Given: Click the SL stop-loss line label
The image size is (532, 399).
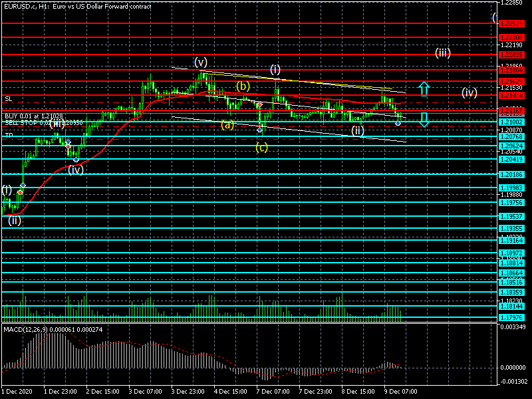Looking at the screenshot, I should (9, 98).
